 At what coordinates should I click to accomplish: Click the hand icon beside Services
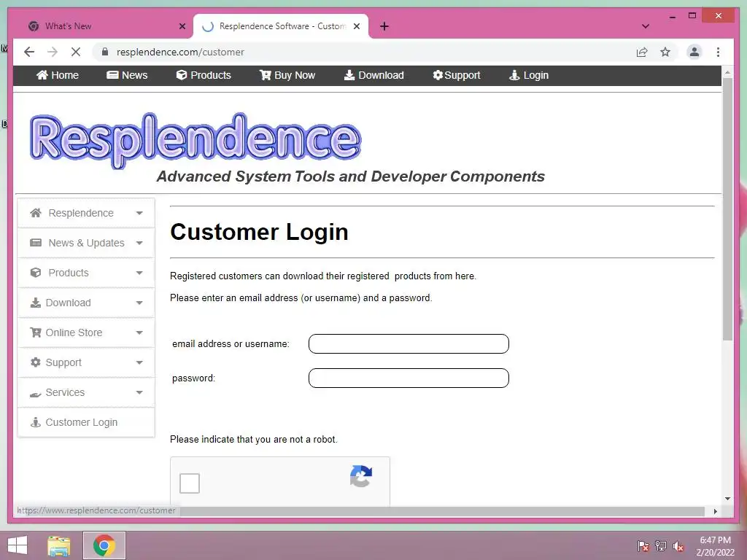36,394
